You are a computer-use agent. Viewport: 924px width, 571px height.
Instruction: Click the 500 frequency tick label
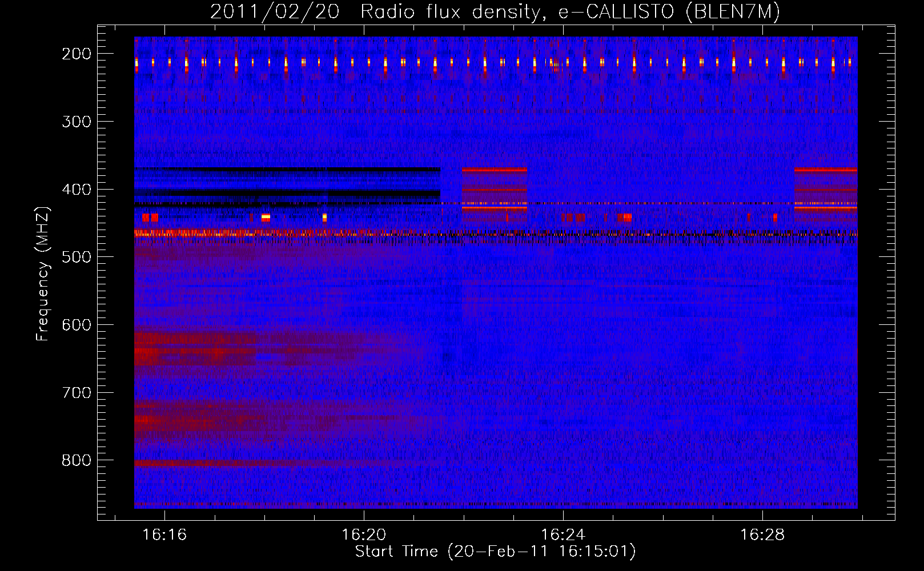point(77,258)
